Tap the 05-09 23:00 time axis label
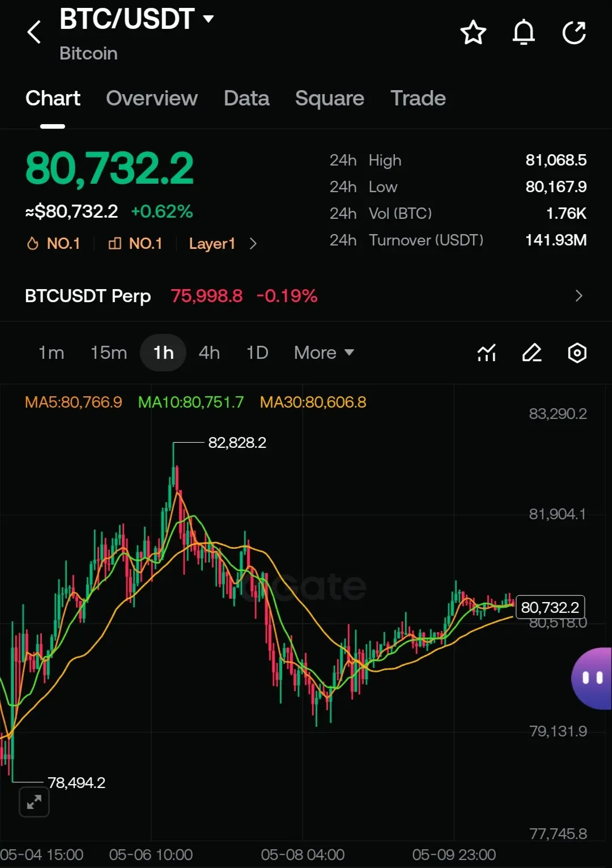612x868 pixels. click(x=454, y=855)
